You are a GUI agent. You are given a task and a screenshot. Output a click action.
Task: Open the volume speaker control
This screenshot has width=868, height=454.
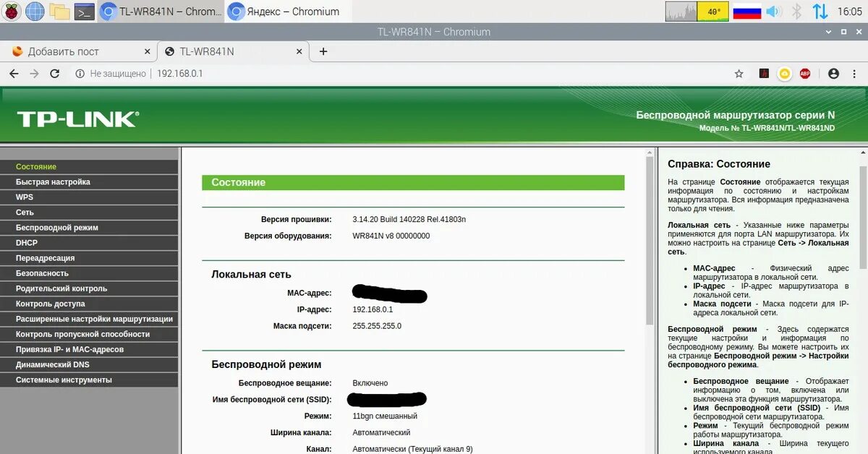pos(773,12)
